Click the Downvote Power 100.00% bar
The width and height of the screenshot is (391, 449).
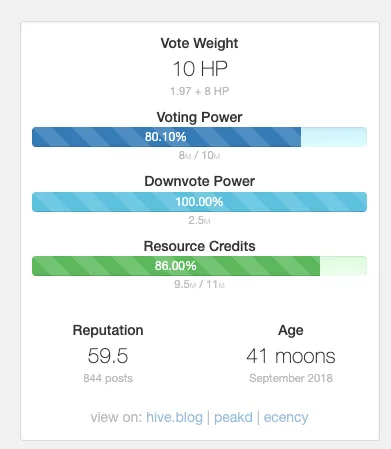click(199, 202)
